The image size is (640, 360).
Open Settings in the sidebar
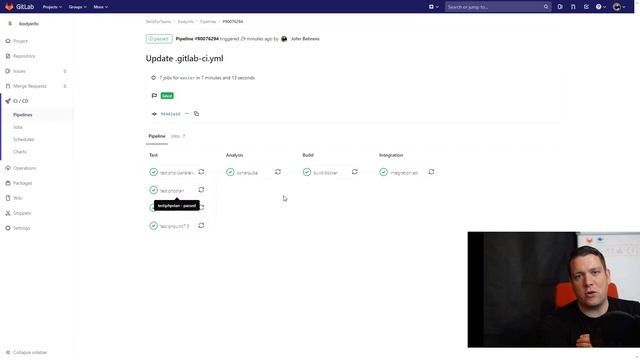pos(21,228)
